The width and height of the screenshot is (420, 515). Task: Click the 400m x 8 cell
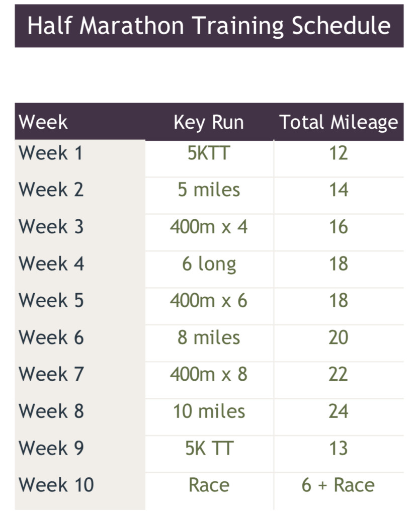pyautogui.click(x=209, y=374)
